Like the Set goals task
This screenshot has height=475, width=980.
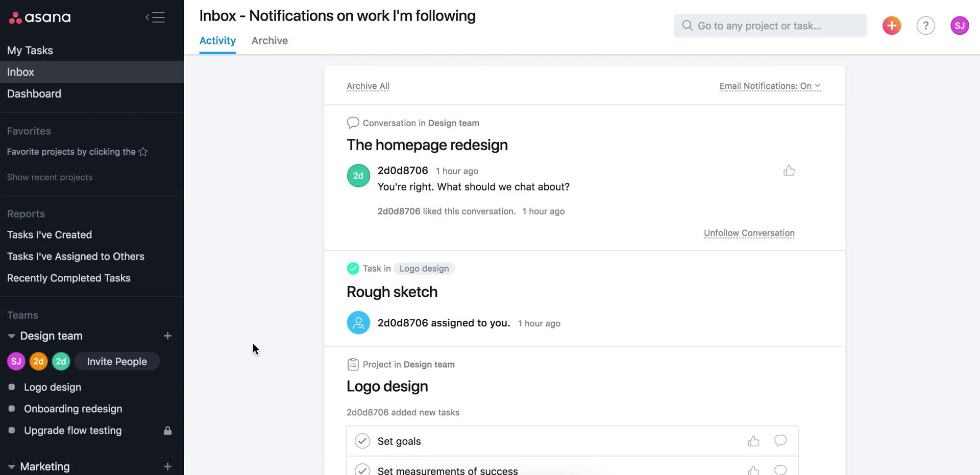click(753, 441)
